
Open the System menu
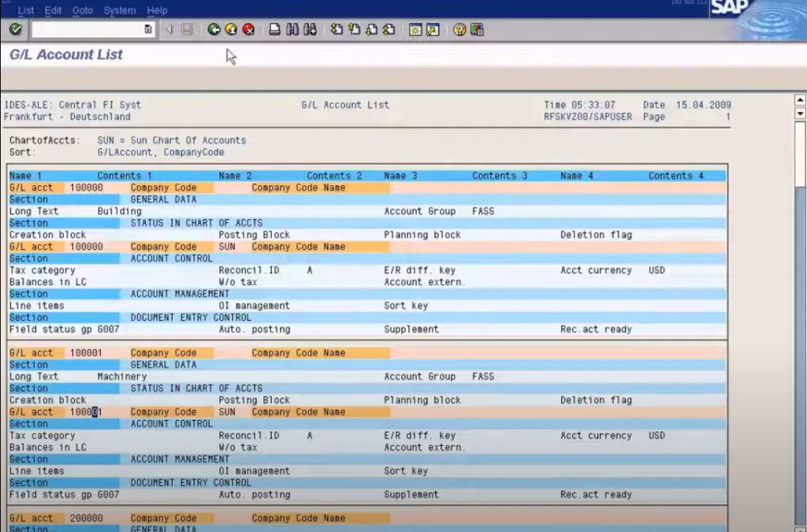tap(120, 10)
